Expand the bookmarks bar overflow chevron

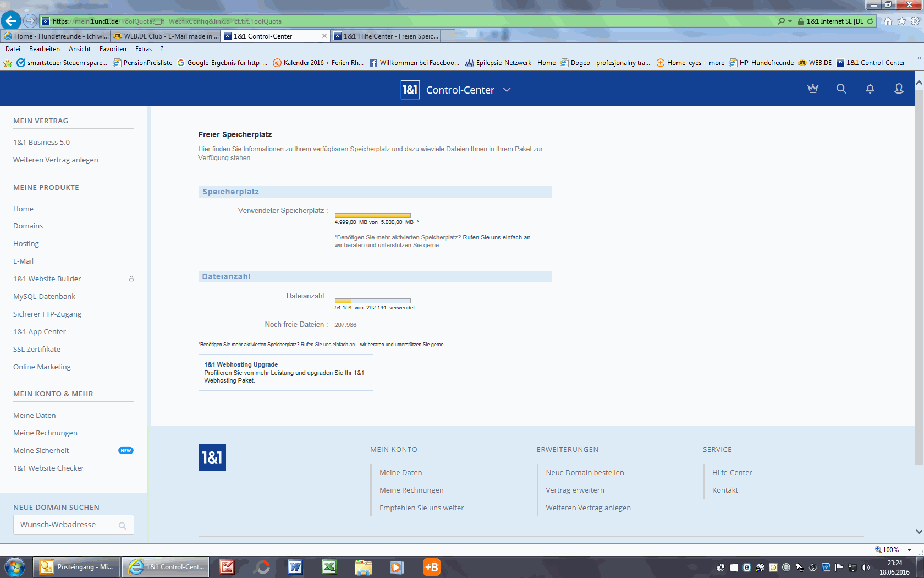click(919, 58)
